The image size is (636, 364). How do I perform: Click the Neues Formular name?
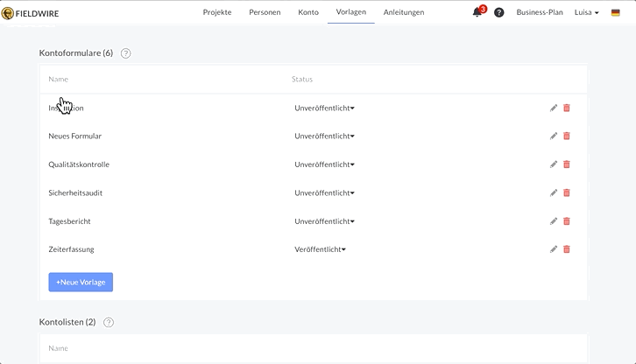pyautogui.click(x=75, y=136)
